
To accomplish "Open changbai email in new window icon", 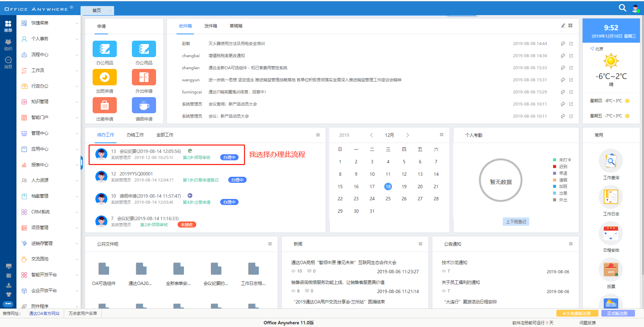I will pyautogui.click(x=571, y=56).
